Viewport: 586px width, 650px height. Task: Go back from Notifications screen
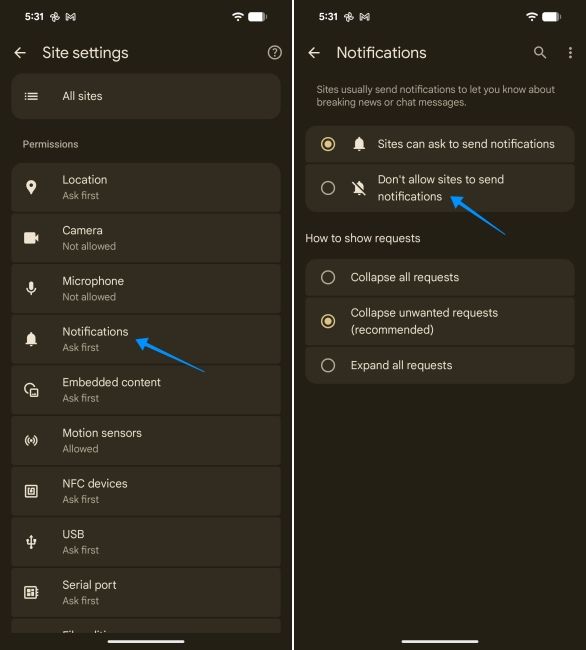click(x=314, y=53)
